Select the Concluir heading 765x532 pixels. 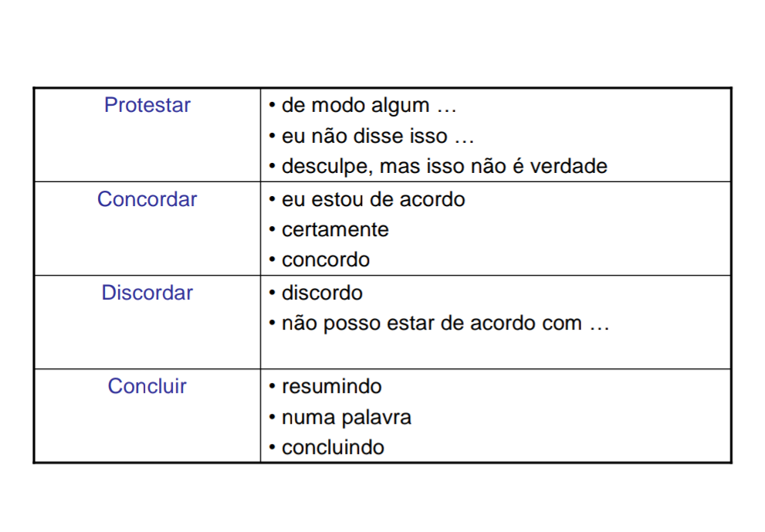click(147, 386)
